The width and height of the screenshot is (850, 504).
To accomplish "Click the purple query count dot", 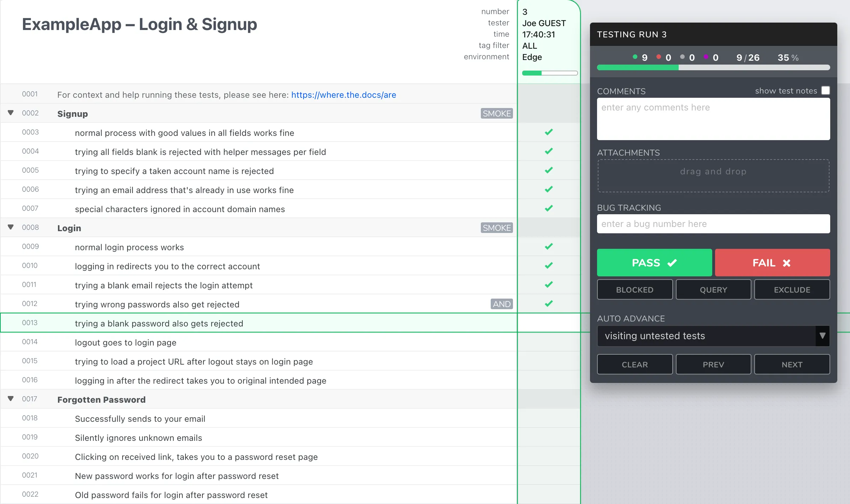I will coord(706,56).
